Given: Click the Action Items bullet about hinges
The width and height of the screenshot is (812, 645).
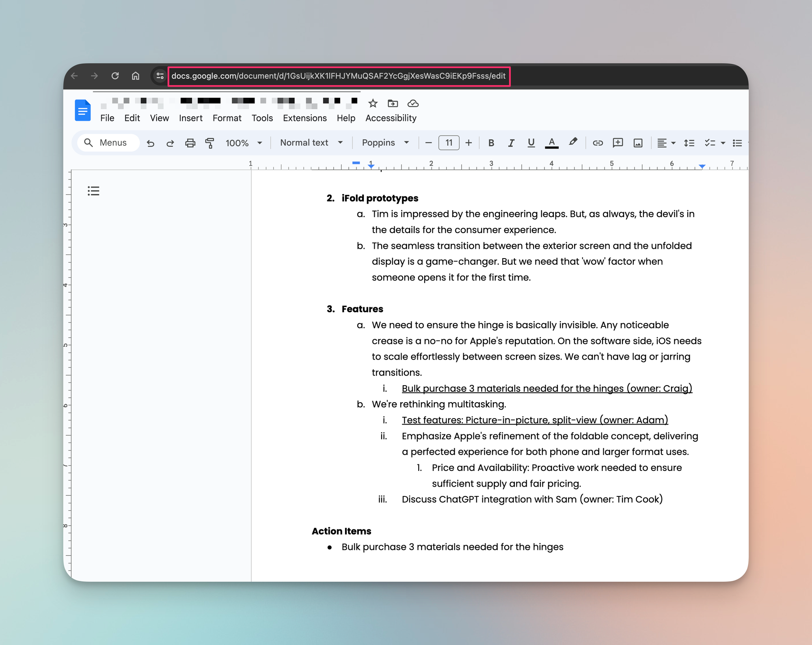Looking at the screenshot, I should [452, 547].
